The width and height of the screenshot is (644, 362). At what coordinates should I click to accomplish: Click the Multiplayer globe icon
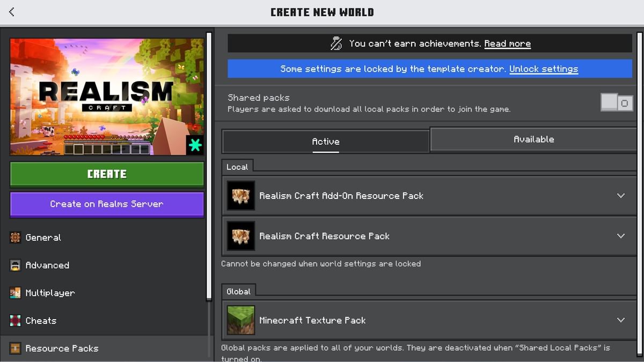click(15, 293)
